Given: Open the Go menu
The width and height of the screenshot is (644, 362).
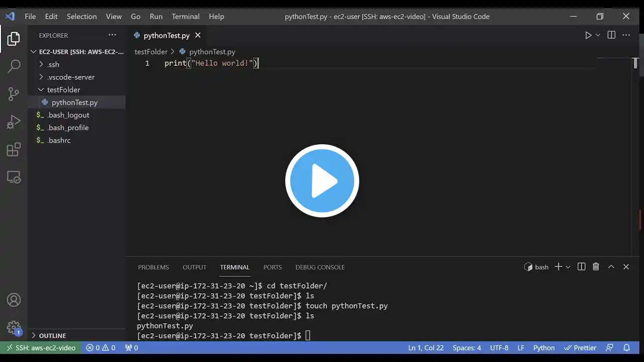Looking at the screenshot, I should (x=136, y=16).
